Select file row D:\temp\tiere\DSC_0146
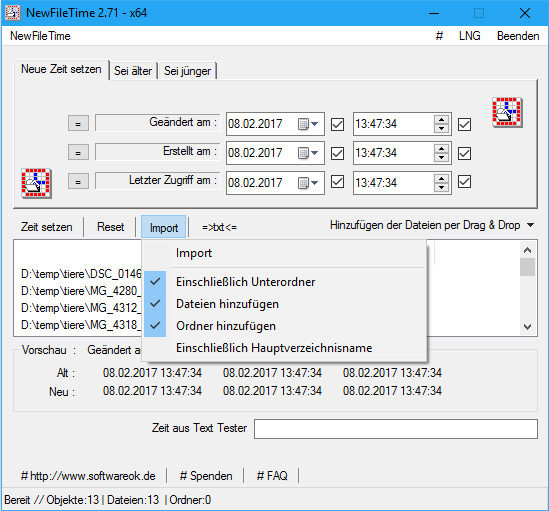 click(x=81, y=274)
